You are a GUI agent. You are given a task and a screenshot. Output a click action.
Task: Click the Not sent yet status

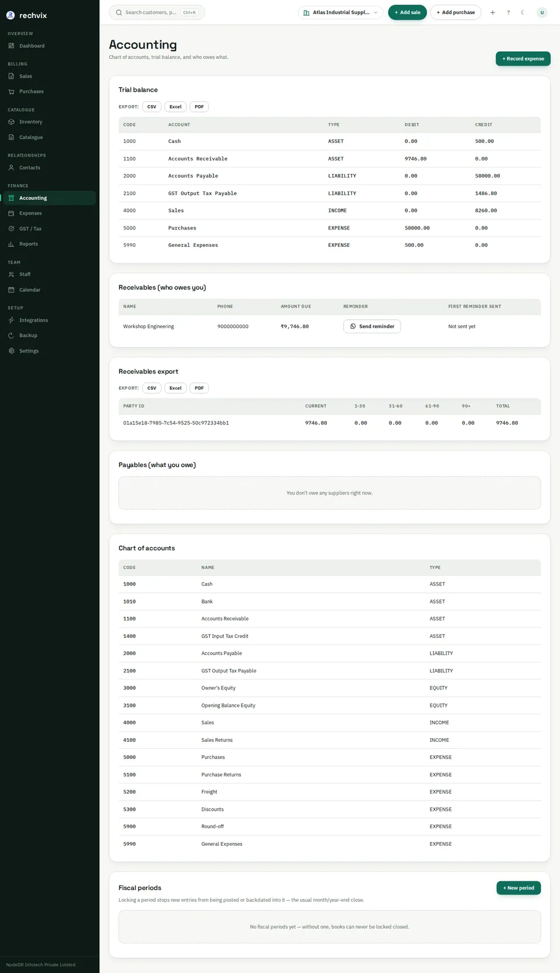point(461,326)
